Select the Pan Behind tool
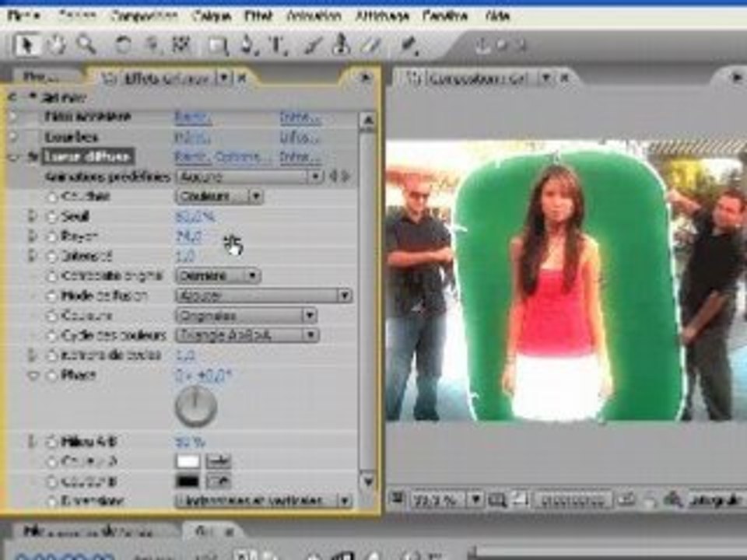 (x=181, y=46)
